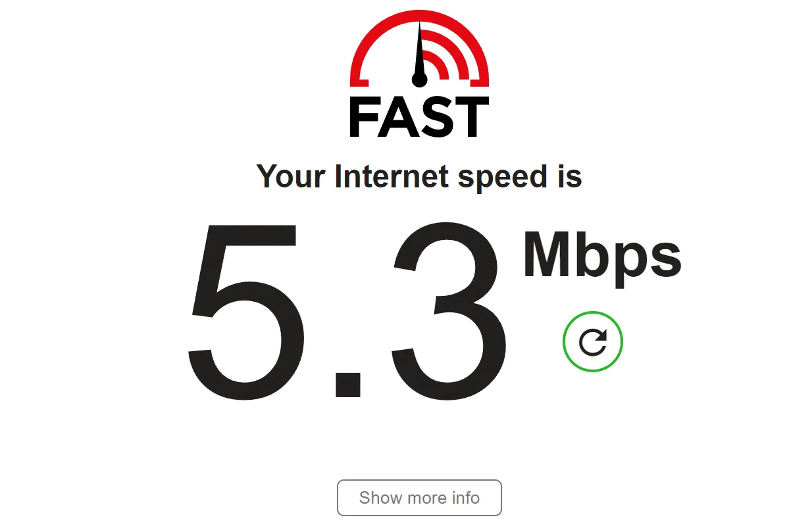Click the large digit 5 in speed result
812x530 pixels.
pos(247,310)
